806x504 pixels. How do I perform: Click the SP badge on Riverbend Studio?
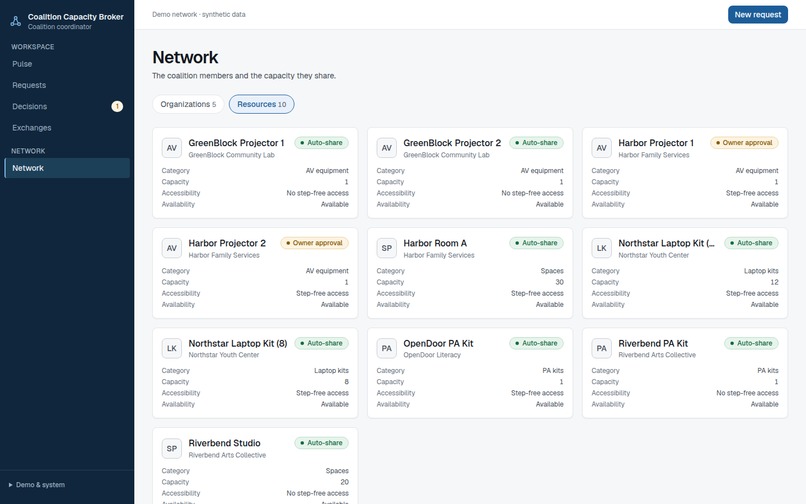pos(172,448)
